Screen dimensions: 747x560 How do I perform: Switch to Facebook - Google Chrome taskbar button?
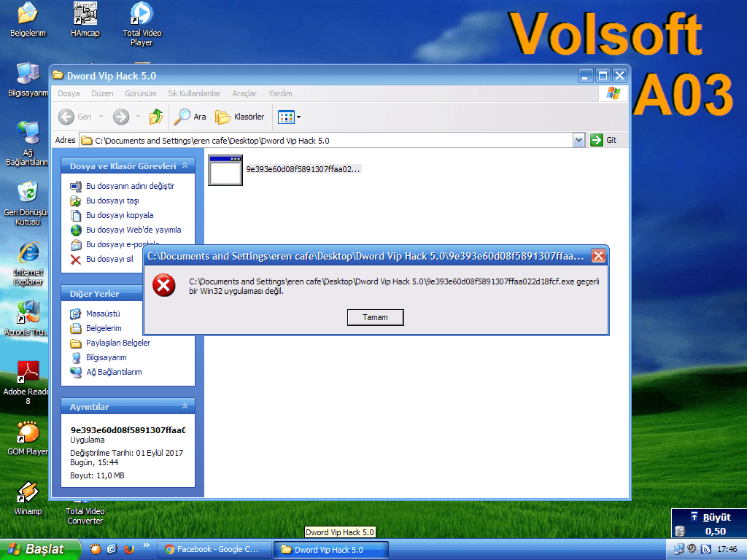(x=214, y=550)
